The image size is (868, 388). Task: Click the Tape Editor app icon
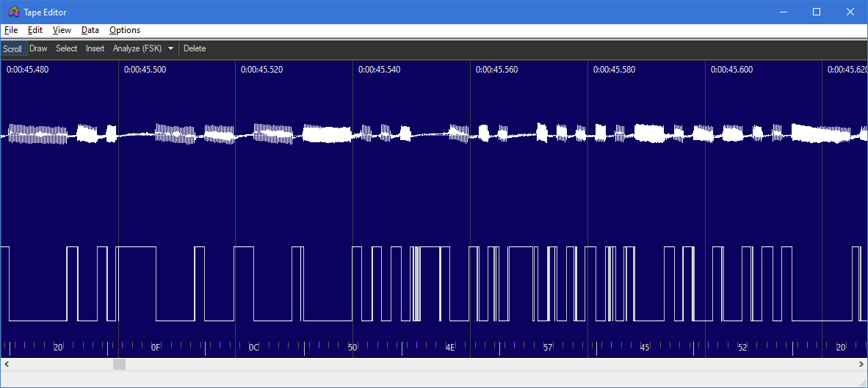[14, 12]
